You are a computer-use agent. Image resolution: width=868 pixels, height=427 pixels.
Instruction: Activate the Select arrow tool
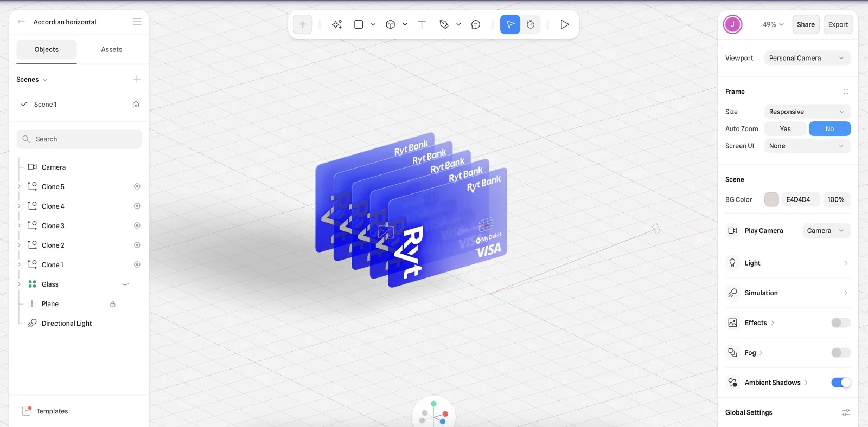point(510,24)
